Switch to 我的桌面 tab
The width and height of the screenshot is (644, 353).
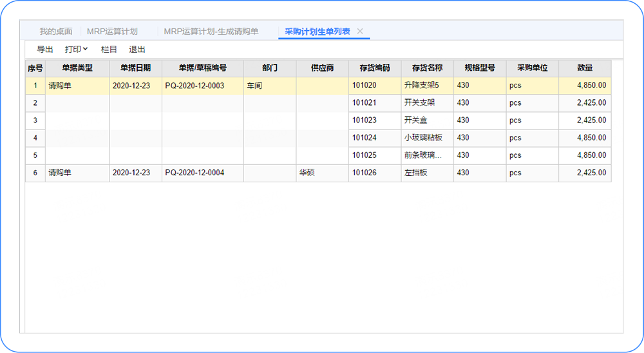(55, 31)
